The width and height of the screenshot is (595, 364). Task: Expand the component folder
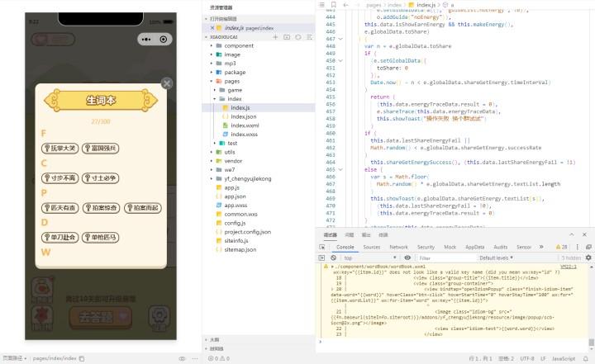tap(239, 46)
